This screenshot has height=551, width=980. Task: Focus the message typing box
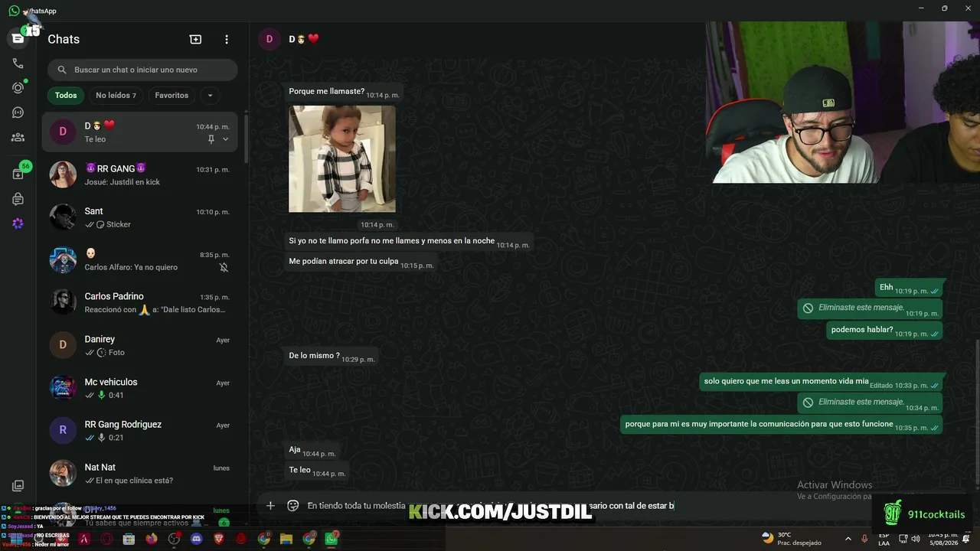[490, 505]
